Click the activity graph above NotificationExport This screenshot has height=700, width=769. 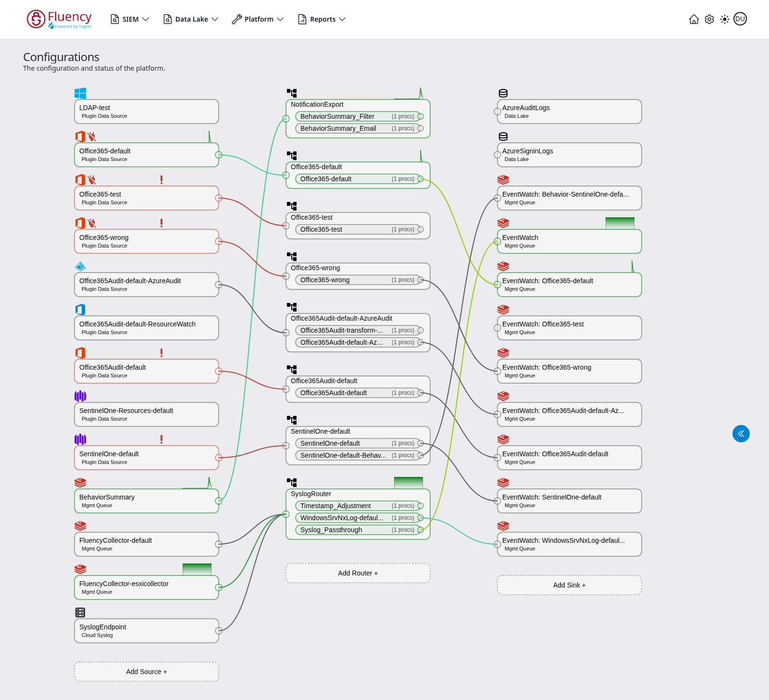pyautogui.click(x=409, y=93)
